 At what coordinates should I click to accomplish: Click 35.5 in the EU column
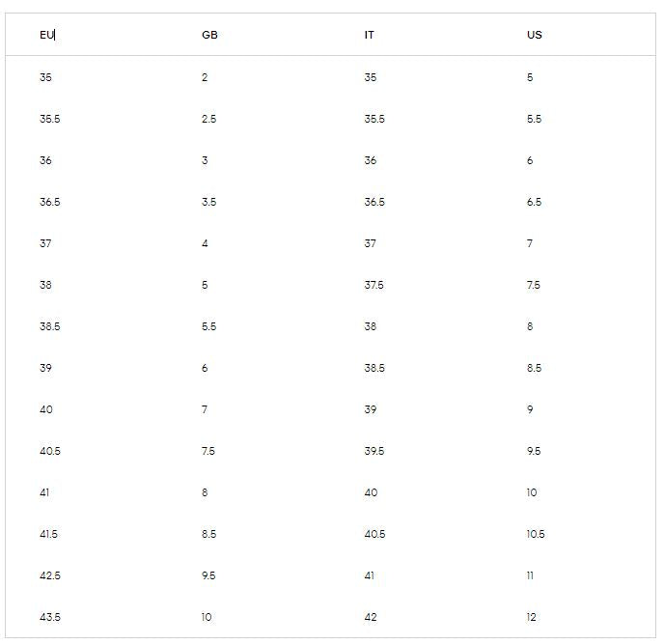[x=50, y=119]
